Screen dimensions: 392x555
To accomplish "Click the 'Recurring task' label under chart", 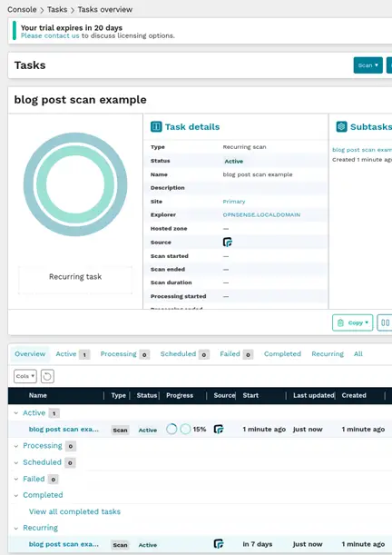I will point(75,277).
